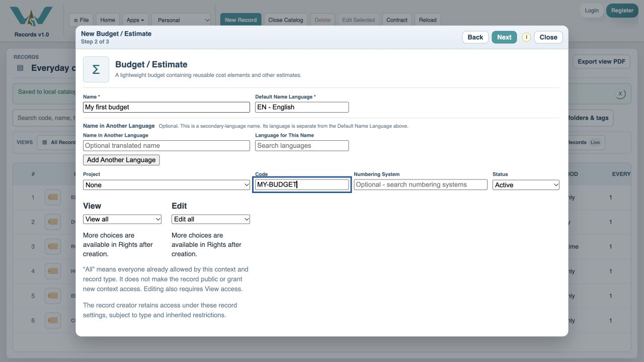
Task: Click the tag icon in row 2
Action: 53,222
